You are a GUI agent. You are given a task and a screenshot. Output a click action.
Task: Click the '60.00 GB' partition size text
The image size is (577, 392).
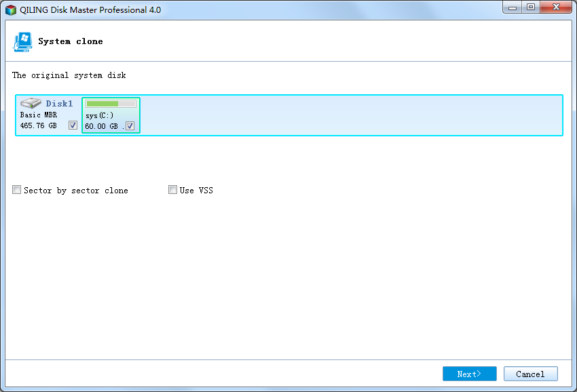[x=102, y=127]
